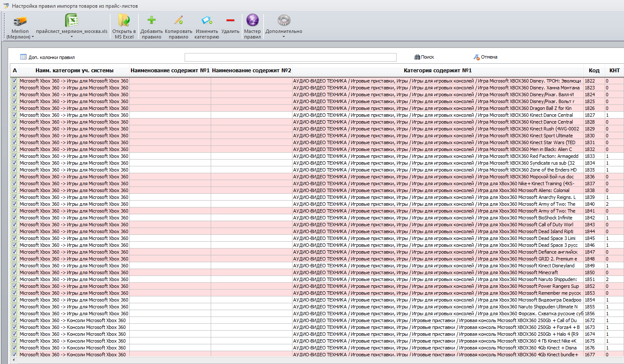Viewport: 624px width, 364px height.
Task: Click the Поиск binoculars icon
Action: coord(417,57)
